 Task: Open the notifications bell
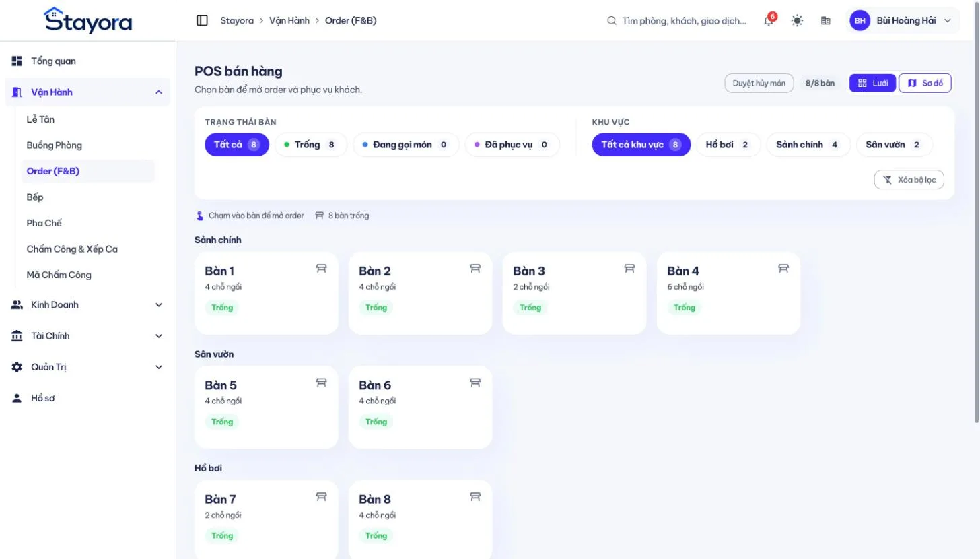click(x=769, y=21)
